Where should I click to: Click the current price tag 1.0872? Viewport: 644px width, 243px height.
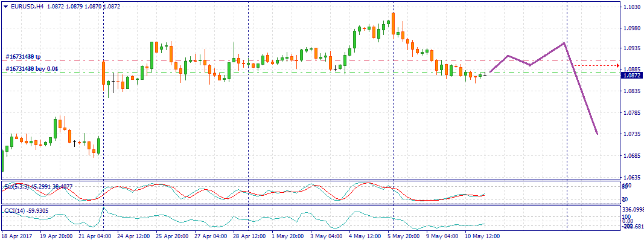coord(631,76)
